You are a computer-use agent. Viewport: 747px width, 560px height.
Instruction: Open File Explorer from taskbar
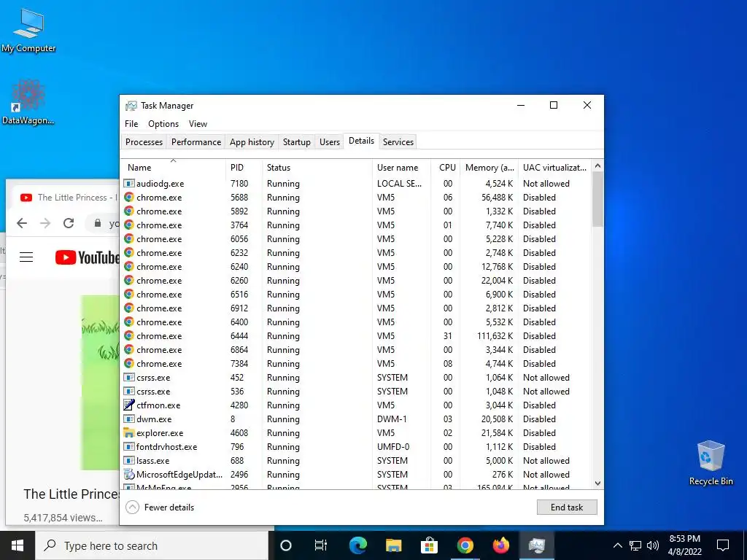click(x=393, y=545)
